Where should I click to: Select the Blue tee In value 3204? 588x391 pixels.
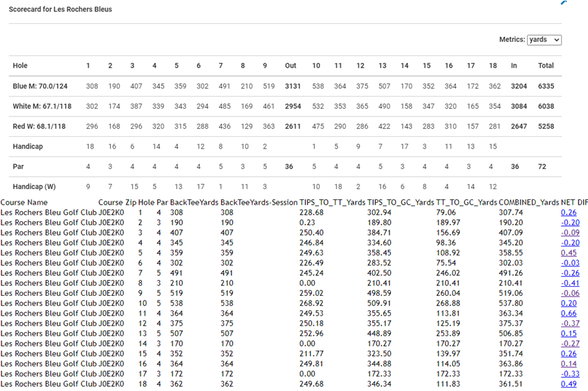click(519, 86)
